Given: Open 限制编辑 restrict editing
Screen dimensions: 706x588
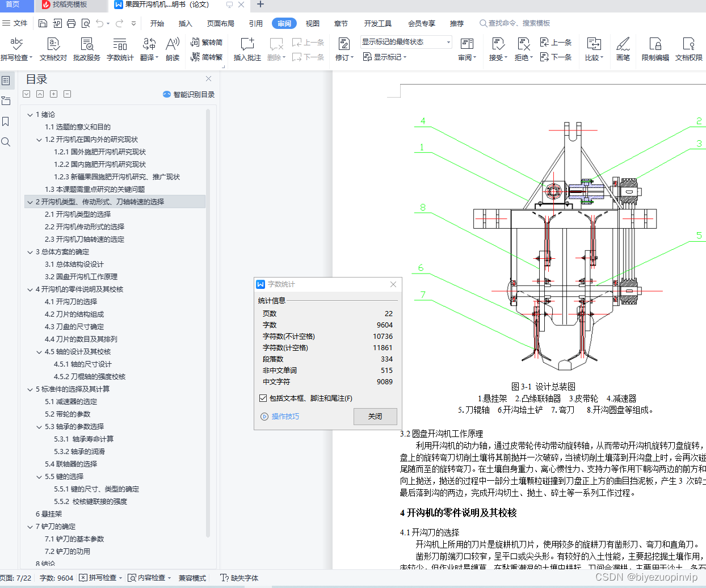Looking at the screenshot, I should [x=655, y=49].
